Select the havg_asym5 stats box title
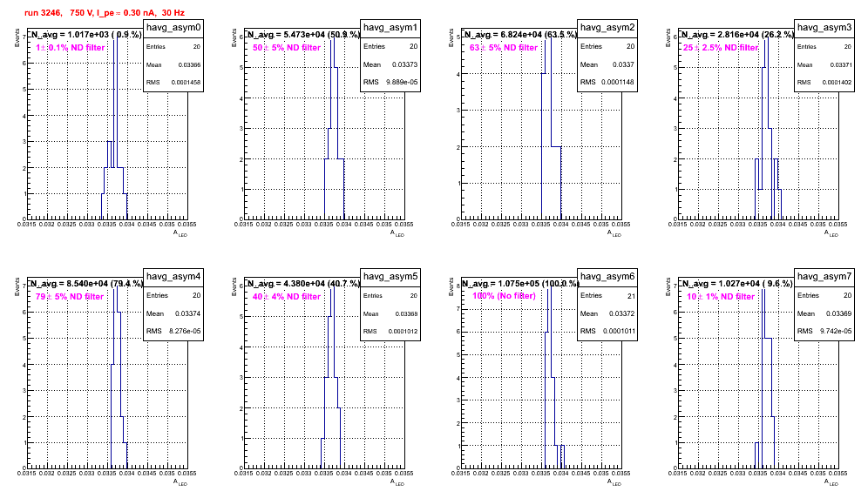This screenshot has height=498, width=868. [390, 277]
